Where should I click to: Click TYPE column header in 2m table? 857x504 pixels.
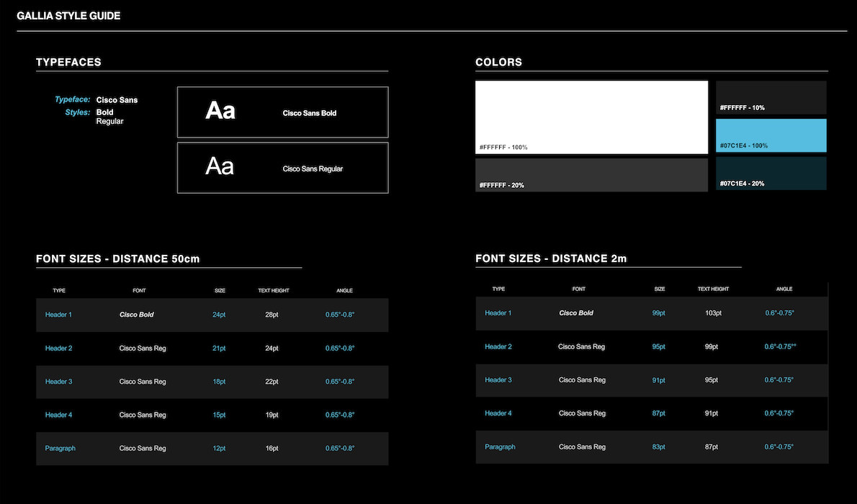[498, 289]
